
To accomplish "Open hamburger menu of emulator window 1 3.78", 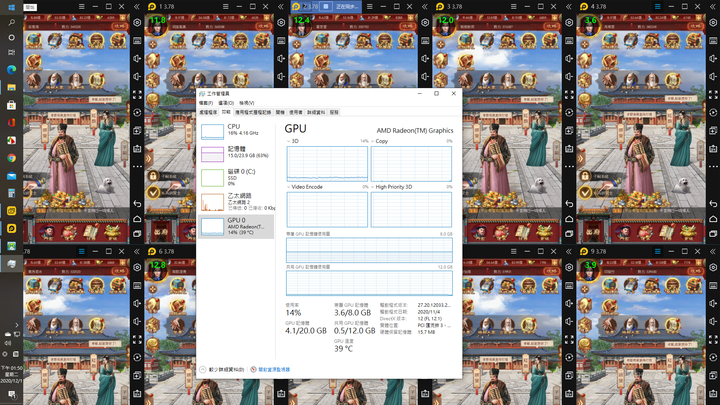I will [x=225, y=7].
